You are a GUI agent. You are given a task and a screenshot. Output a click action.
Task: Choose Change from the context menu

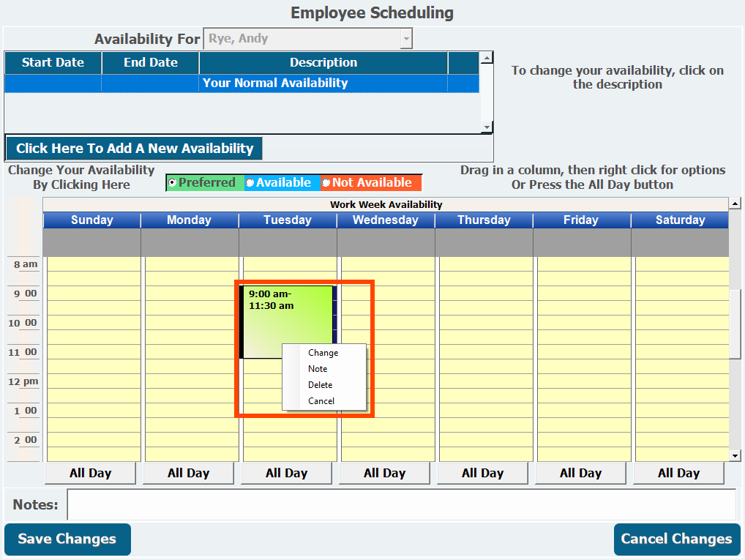[323, 353]
